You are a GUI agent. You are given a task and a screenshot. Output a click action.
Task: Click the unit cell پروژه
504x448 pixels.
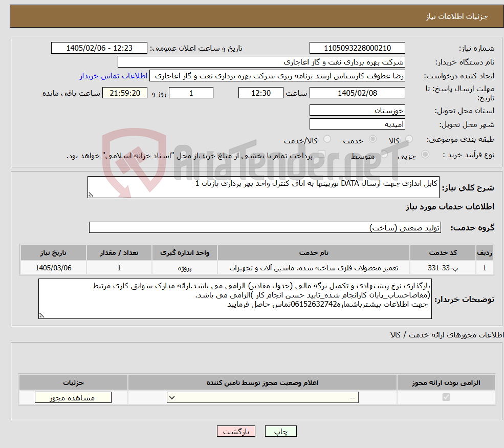[185, 268]
